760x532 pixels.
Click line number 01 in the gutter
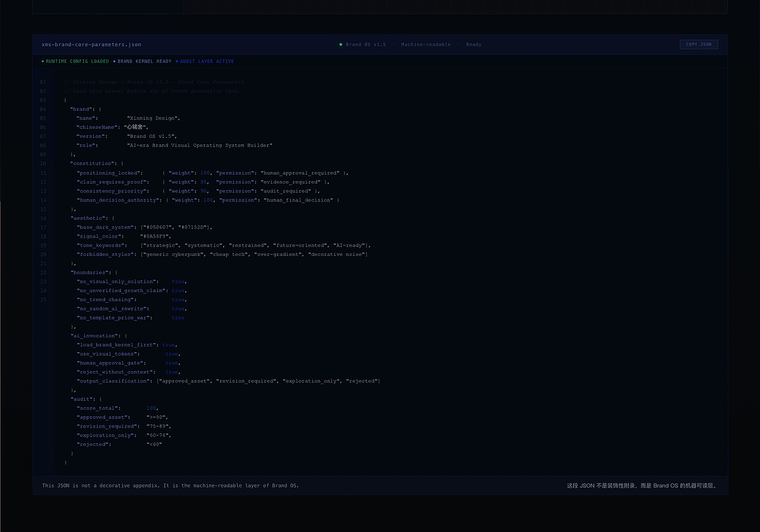(x=43, y=82)
